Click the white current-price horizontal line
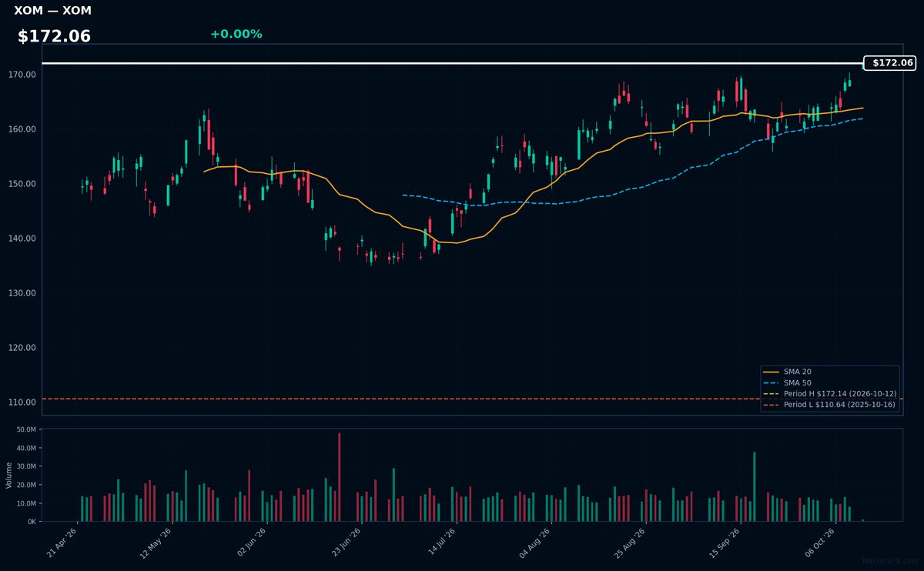 453,63
